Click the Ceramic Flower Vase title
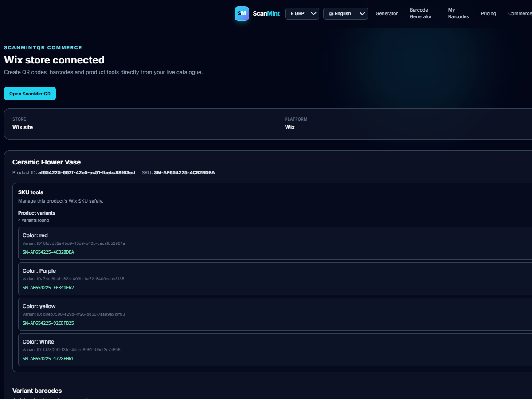 [47, 162]
